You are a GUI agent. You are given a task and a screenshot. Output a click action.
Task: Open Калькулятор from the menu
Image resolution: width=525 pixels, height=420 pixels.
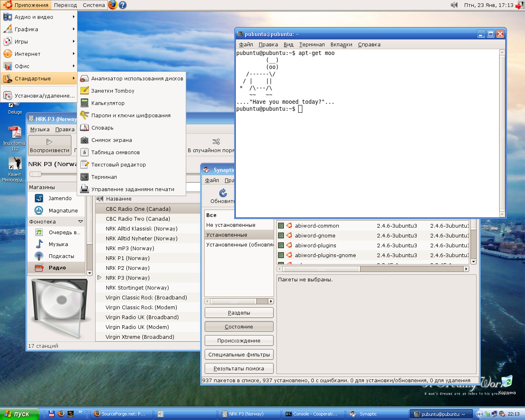click(x=132, y=103)
